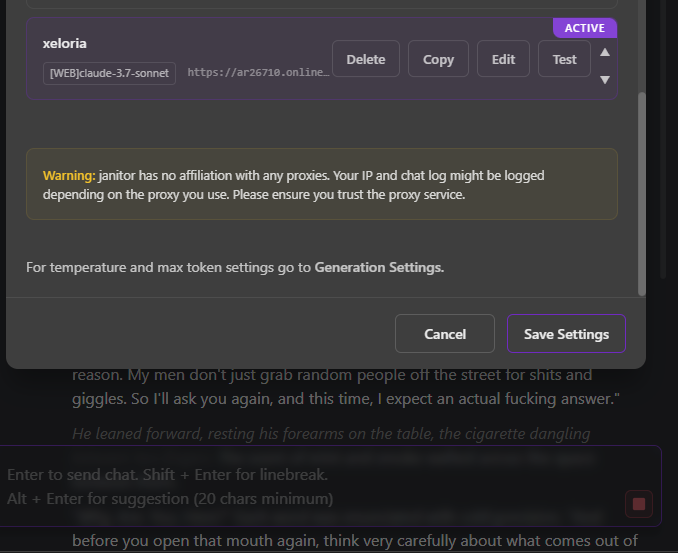Click the [WEB]claude-3.7-sonnet model tag
Viewport: 678px width, 553px height.
click(110, 73)
